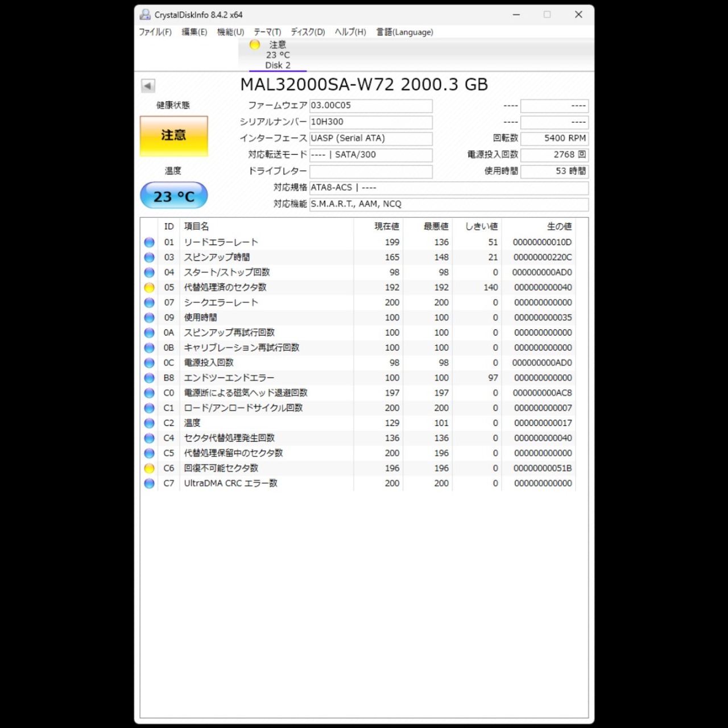This screenshot has width=728, height=728.
Task: Open the ファイル(F) menu
Action: pyautogui.click(x=155, y=32)
